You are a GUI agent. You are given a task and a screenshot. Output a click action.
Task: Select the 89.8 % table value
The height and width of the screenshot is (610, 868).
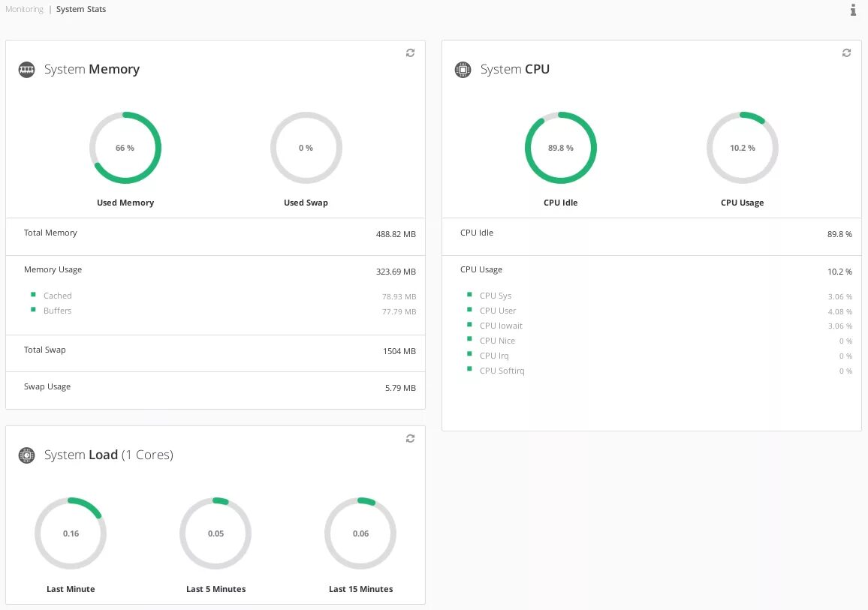[839, 234]
